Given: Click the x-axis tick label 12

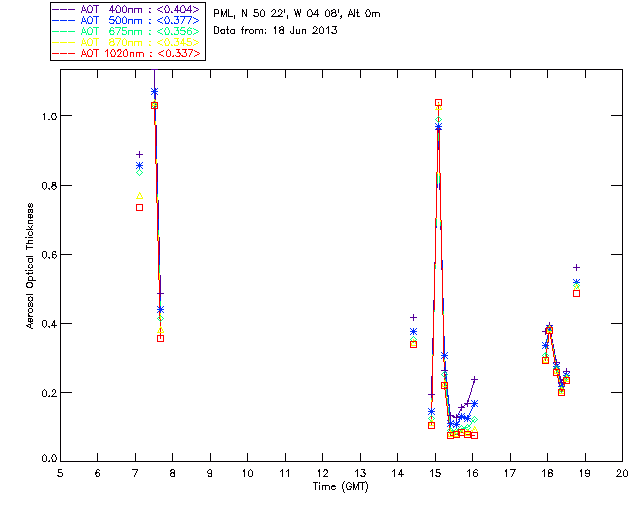Looking at the screenshot, I should pos(322,473).
